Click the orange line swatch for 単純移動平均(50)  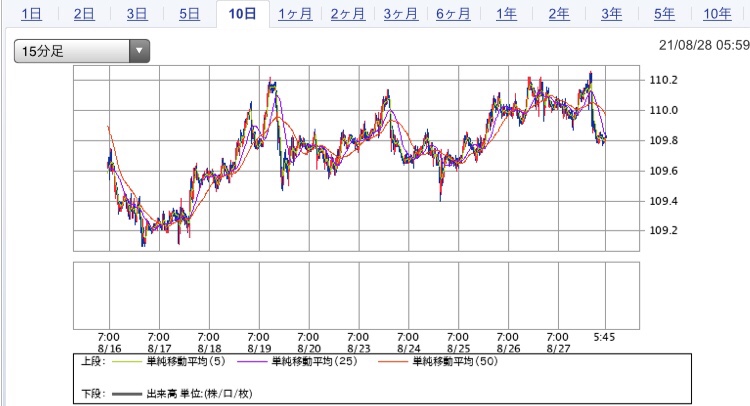pos(393,362)
